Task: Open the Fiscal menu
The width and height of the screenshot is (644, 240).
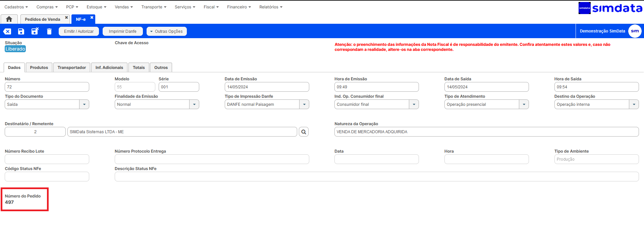Action: pyautogui.click(x=211, y=7)
